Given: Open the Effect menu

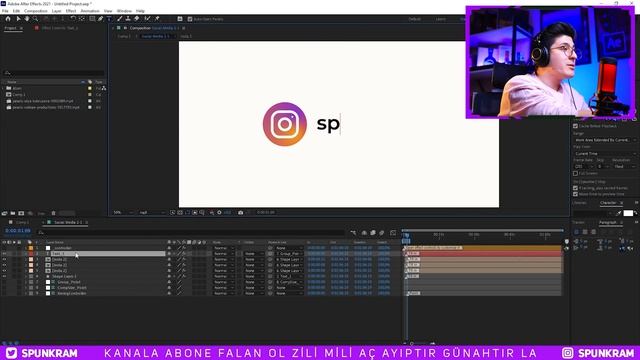Looking at the screenshot, I should click(x=71, y=11).
